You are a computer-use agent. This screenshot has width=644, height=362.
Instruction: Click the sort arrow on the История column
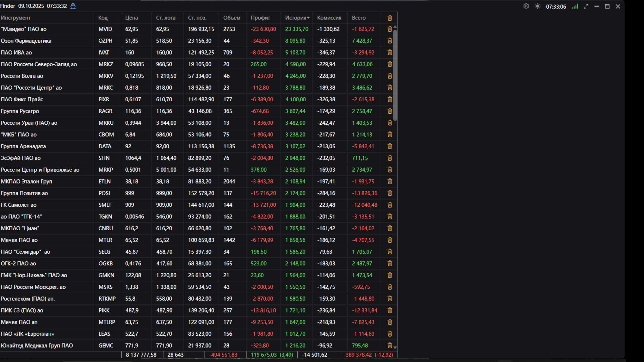pyautogui.click(x=308, y=18)
